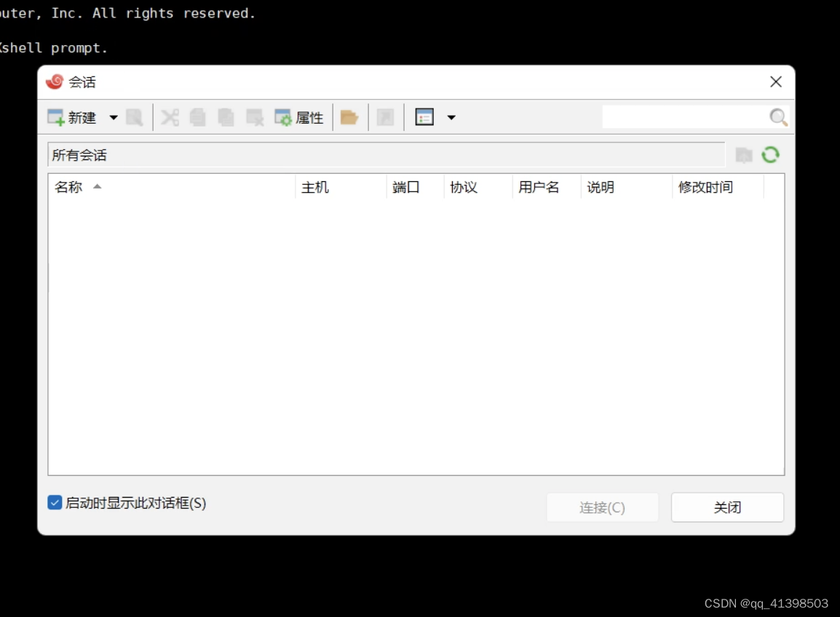
Task: Close the 会话 dialog with X
Action: point(776,82)
